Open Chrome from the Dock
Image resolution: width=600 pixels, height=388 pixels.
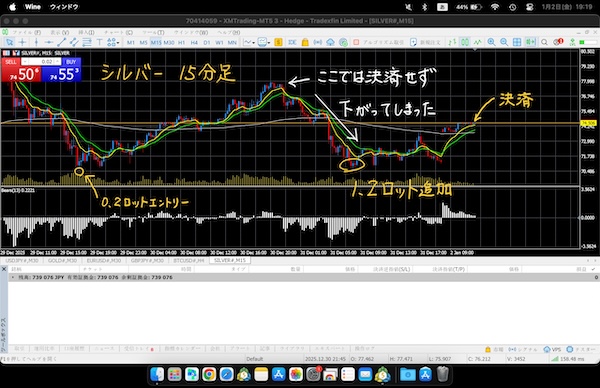click(209, 374)
